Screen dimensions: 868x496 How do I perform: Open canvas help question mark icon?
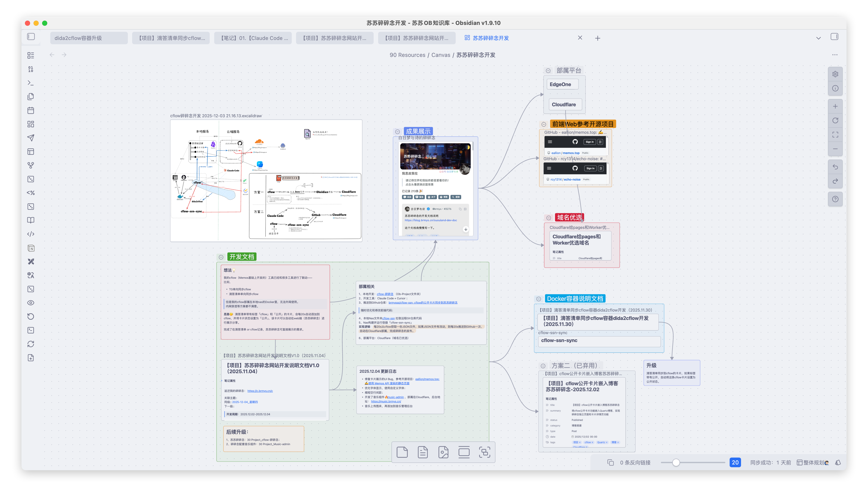pos(835,199)
